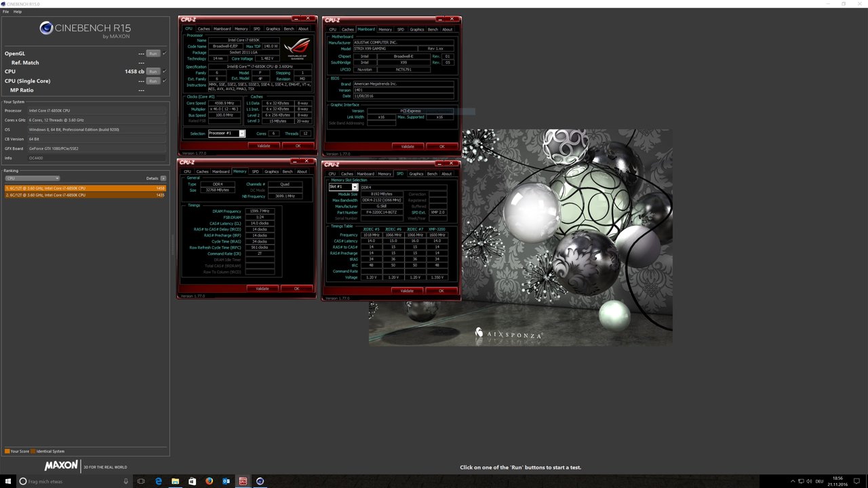This screenshot has height=488, width=868.
Task: Open Caches tab in CPU-Z Memory window
Action: (203, 171)
